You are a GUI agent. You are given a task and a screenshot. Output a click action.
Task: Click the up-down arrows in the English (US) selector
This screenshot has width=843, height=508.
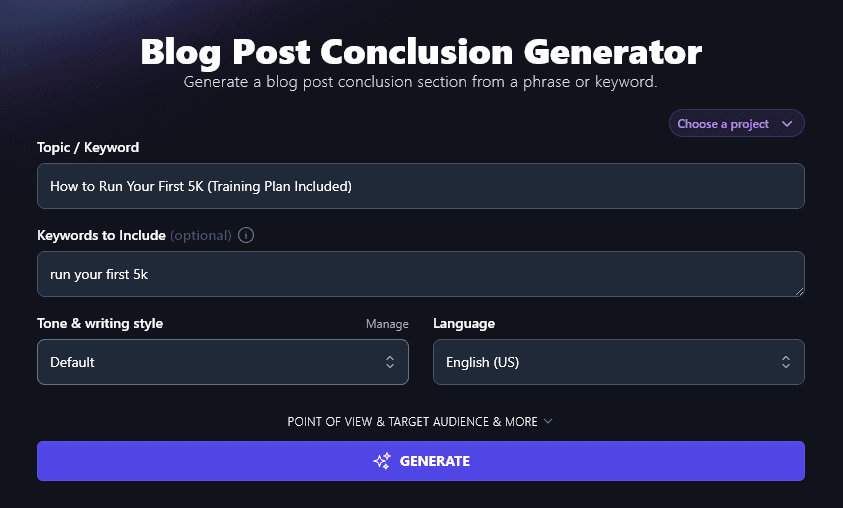(x=786, y=362)
